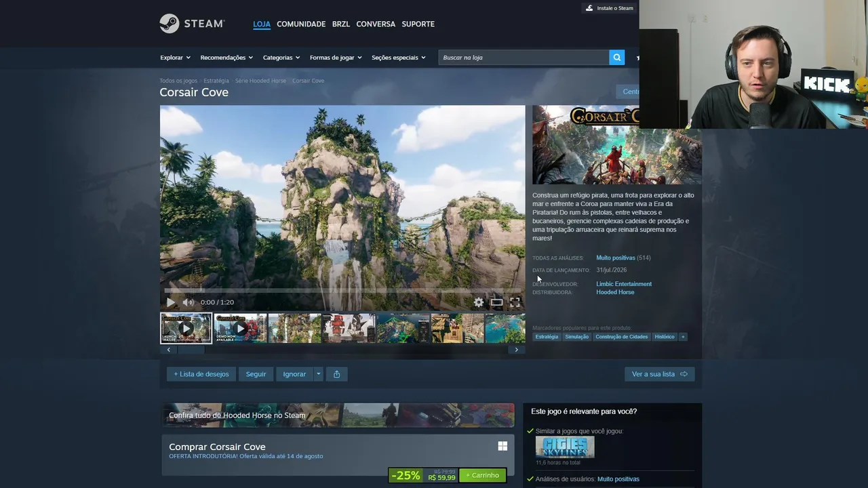Expand the Categorias menu
The width and height of the screenshot is (868, 488).
[281, 58]
